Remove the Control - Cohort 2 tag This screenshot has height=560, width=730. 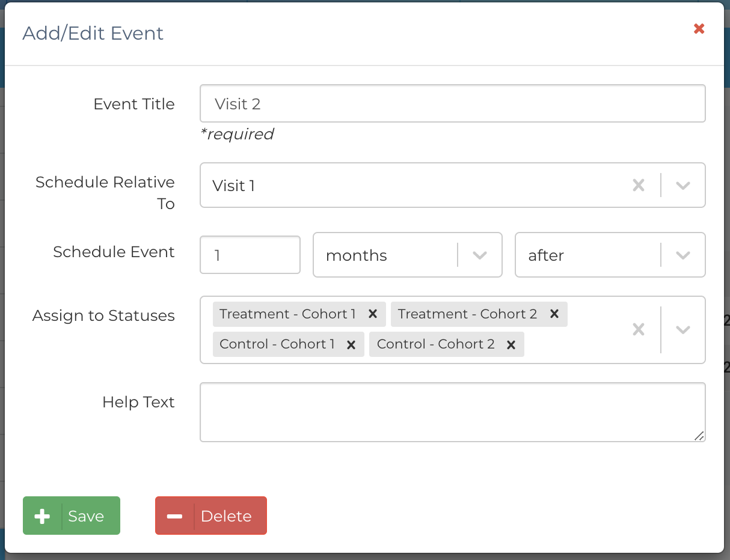(511, 345)
